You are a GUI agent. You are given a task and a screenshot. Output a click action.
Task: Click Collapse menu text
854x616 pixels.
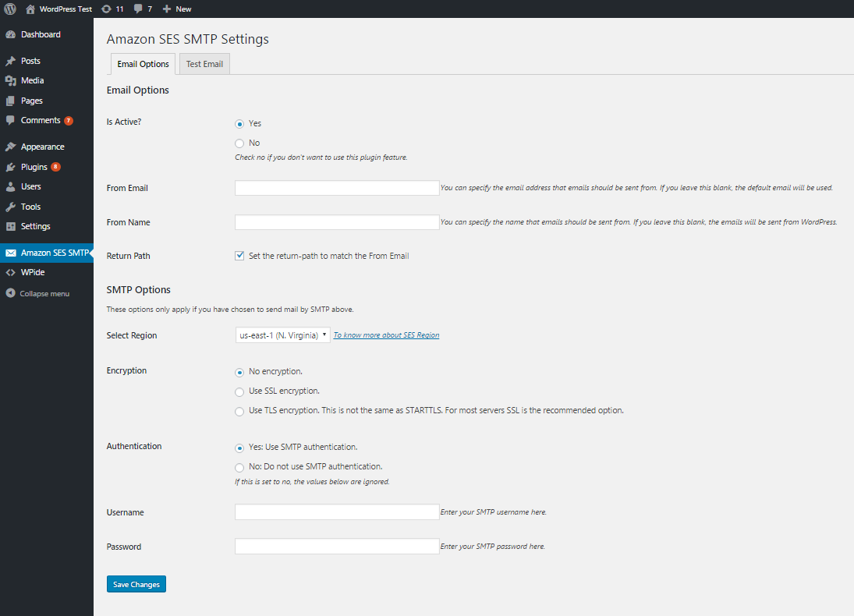tap(44, 293)
